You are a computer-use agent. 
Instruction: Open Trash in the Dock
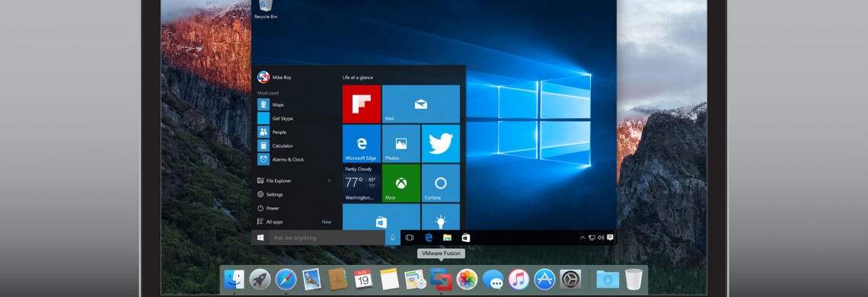633,279
